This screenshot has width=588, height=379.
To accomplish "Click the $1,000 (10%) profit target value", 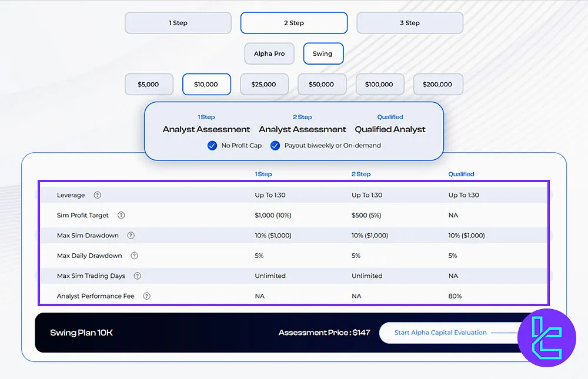I will point(273,215).
